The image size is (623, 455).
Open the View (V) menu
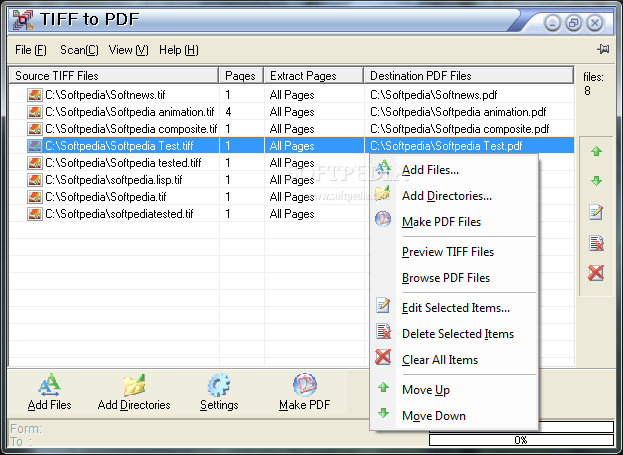pos(129,50)
